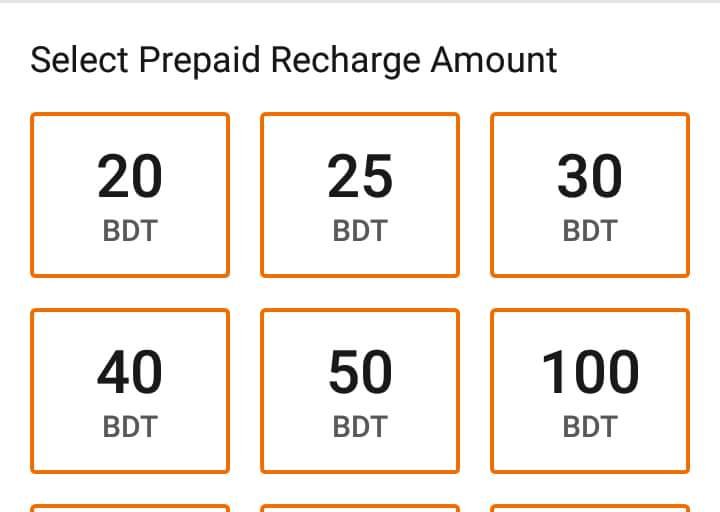Click the word 'Amount' in the heading

494,60
